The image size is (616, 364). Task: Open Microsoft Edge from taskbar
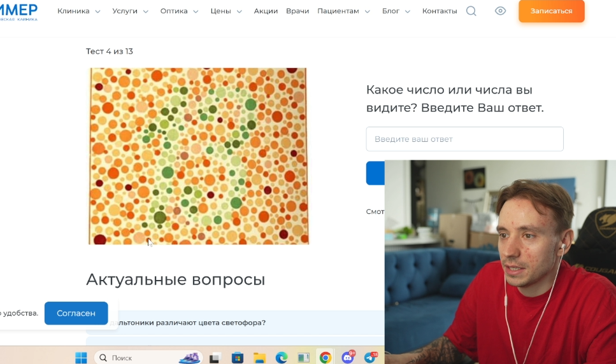click(282, 358)
